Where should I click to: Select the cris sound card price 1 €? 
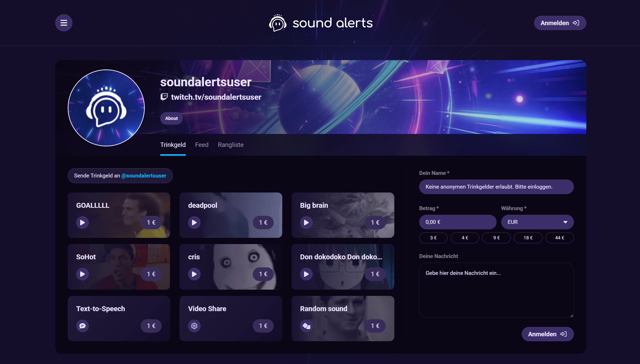(263, 274)
